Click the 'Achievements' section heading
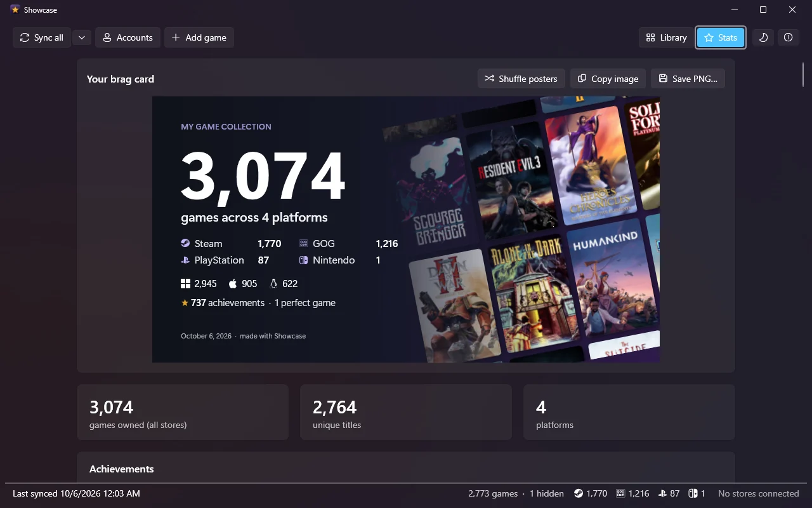This screenshot has height=508, width=812. point(122,469)
